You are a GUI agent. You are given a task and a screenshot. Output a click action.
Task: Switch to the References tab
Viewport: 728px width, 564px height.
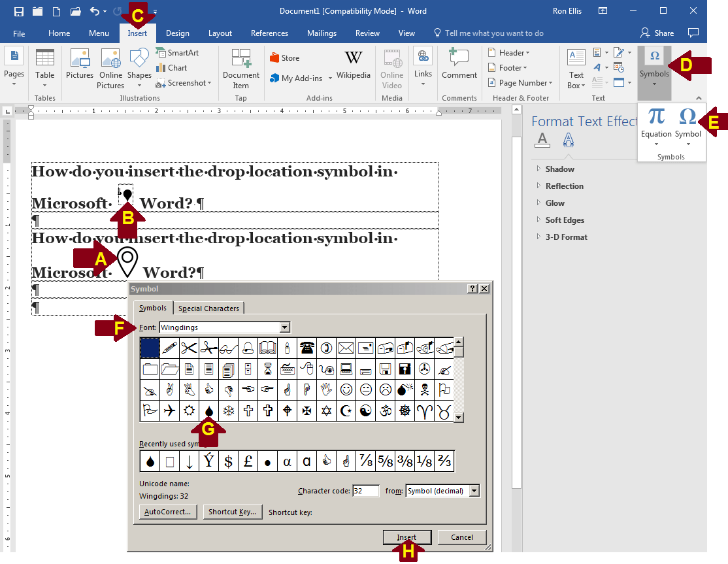[269, 33]
